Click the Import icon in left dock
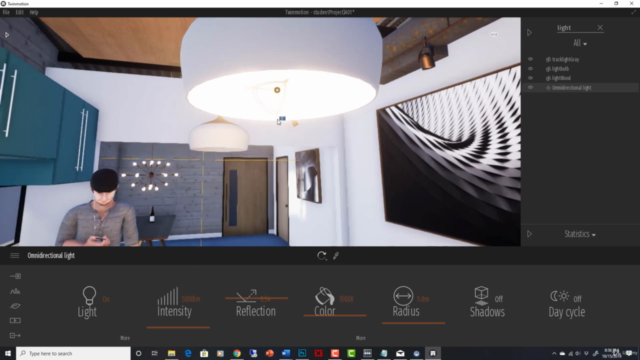This screenshot has width=640, height=360. click(15, 276)
